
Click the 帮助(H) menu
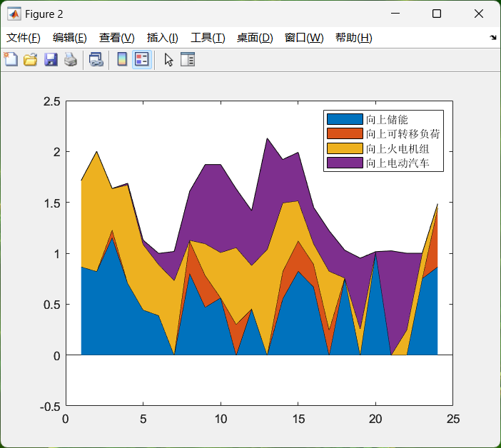(x=353, y=38)
